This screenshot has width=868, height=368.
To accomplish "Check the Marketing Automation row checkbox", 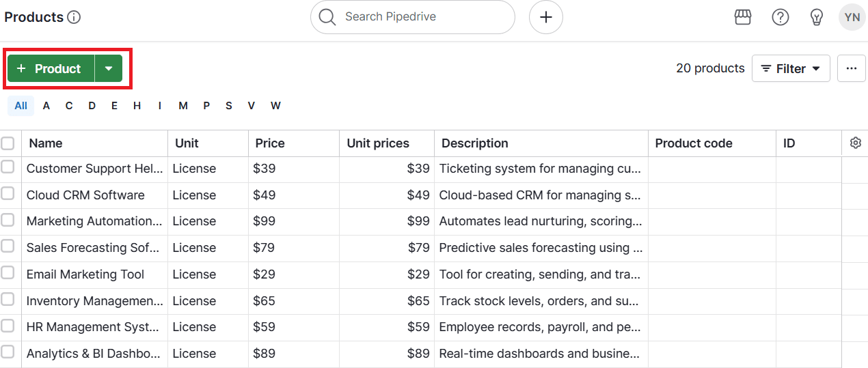I will tap(8, 220).
